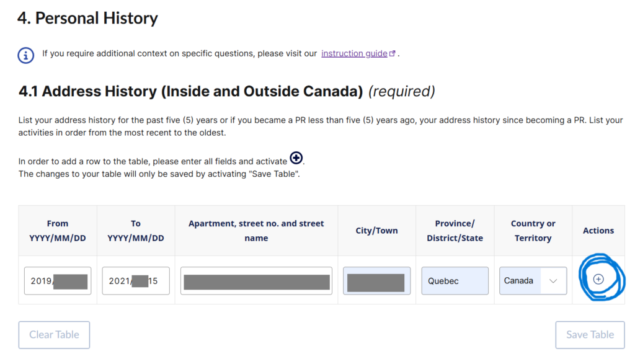Click the Actions column header
This screenshot has height=364, width=635.
[598, 231]
